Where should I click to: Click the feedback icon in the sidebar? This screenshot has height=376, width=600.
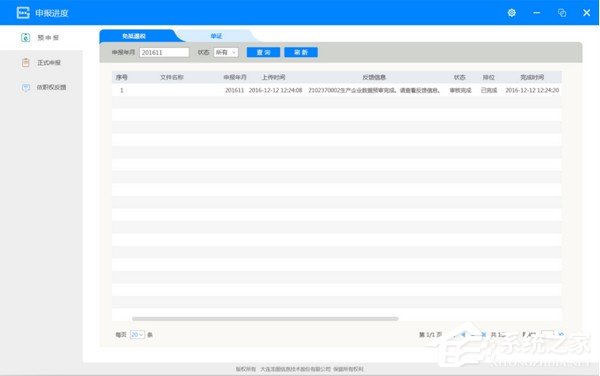coord(26,88)
